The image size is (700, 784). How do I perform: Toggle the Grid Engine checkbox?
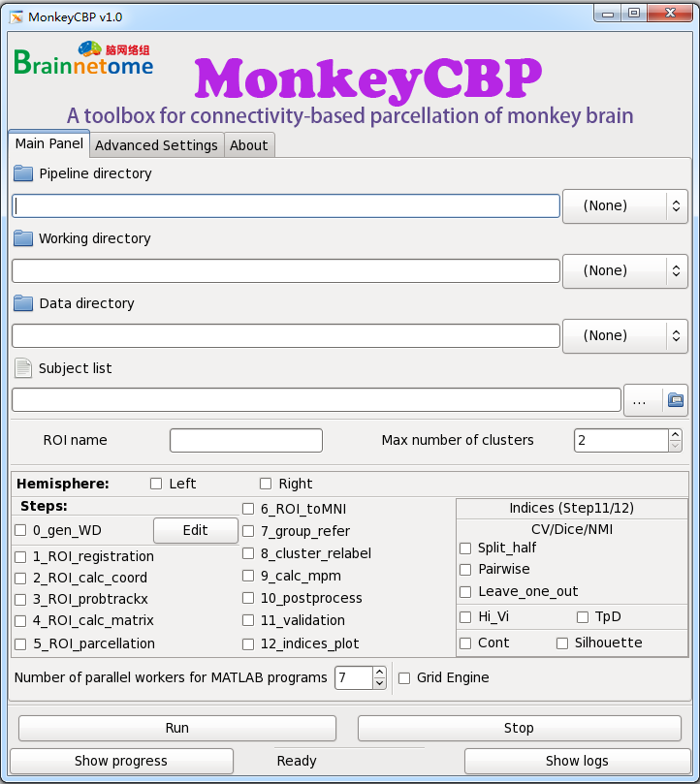click(405, 677)
